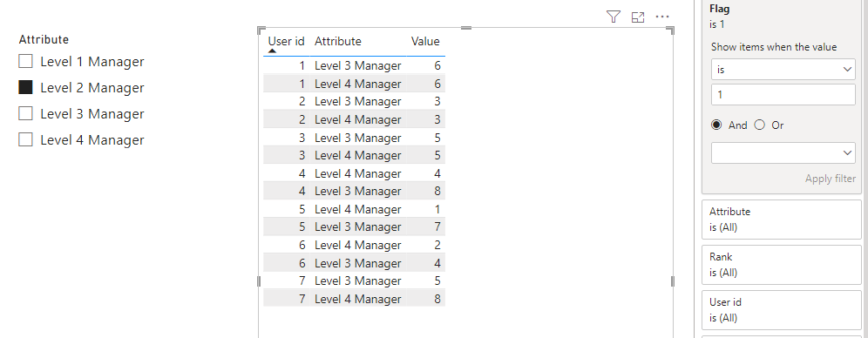
Task: Expand the Rank is (All) filter card
Action: pos(782,265)
